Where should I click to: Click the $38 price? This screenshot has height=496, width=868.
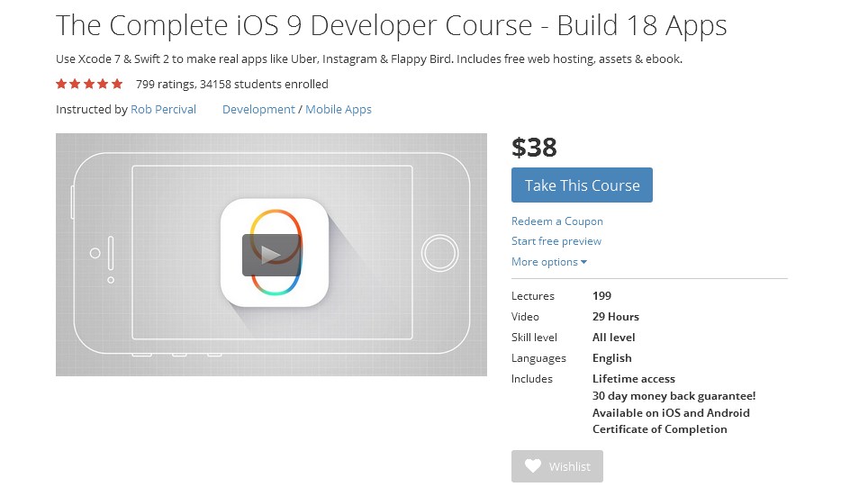(534, 148)
